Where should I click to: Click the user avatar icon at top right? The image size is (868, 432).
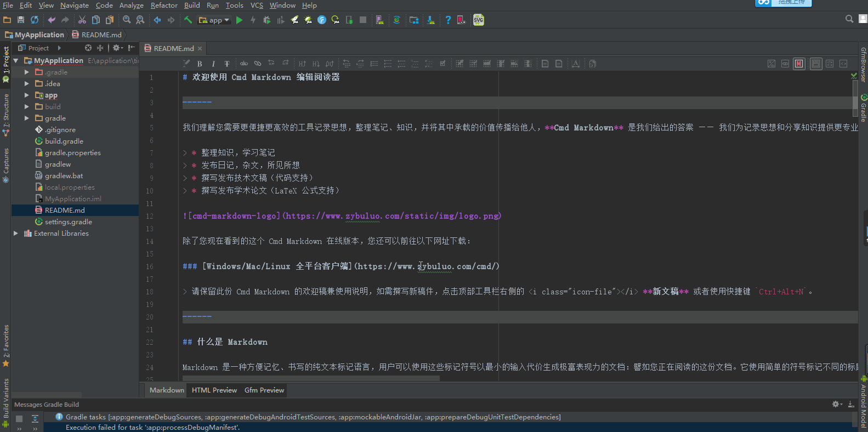click(x=863, y=19)
